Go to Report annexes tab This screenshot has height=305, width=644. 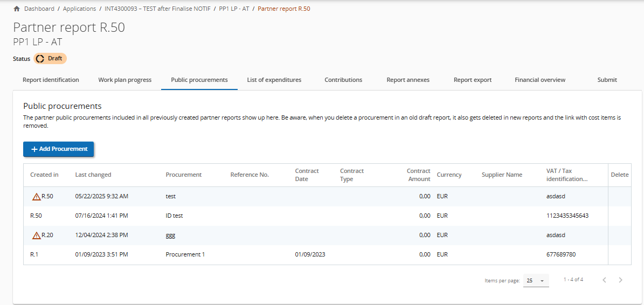408,80
